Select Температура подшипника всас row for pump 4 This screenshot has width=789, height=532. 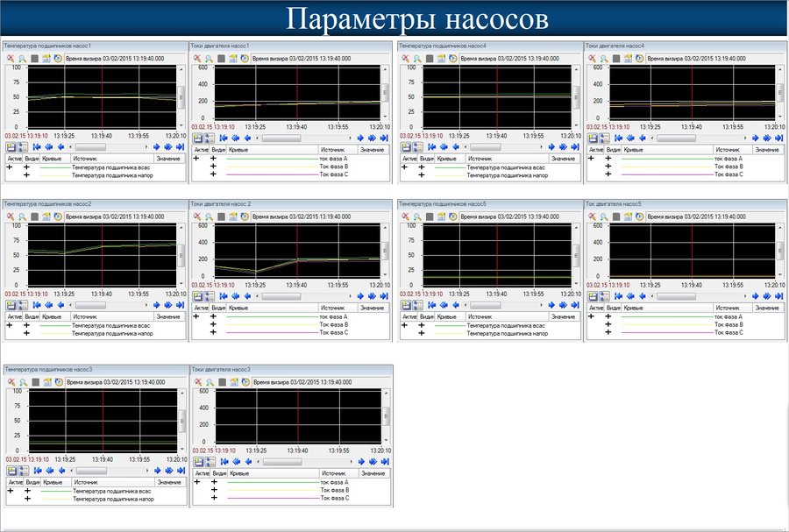tap(501, 167)
